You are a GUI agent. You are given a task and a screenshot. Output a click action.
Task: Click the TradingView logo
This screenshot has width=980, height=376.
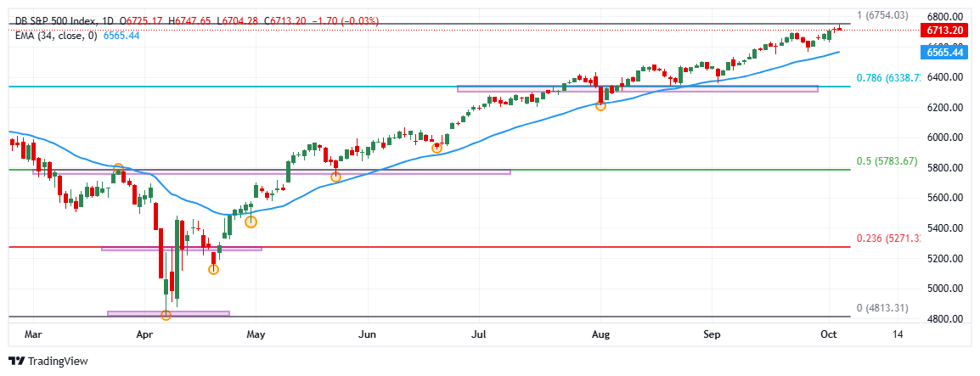[x=48, y=362]
